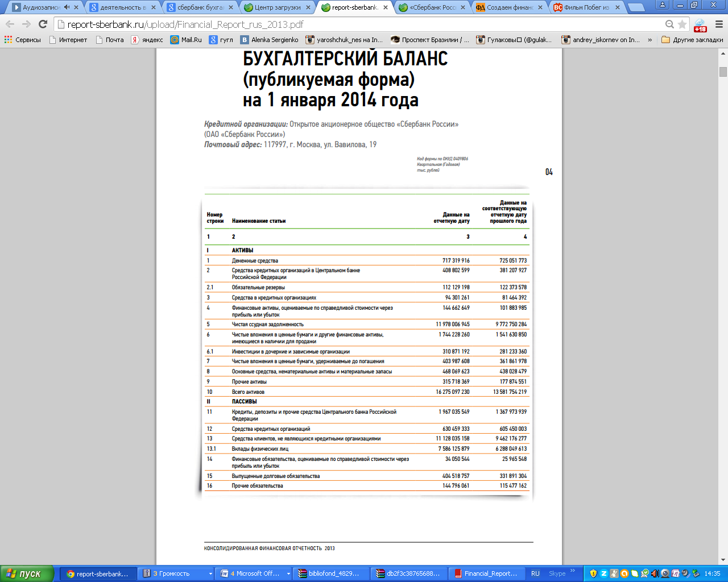Switch to the Центр загрузки tab
728x582 pixels.
click(278, 7)
